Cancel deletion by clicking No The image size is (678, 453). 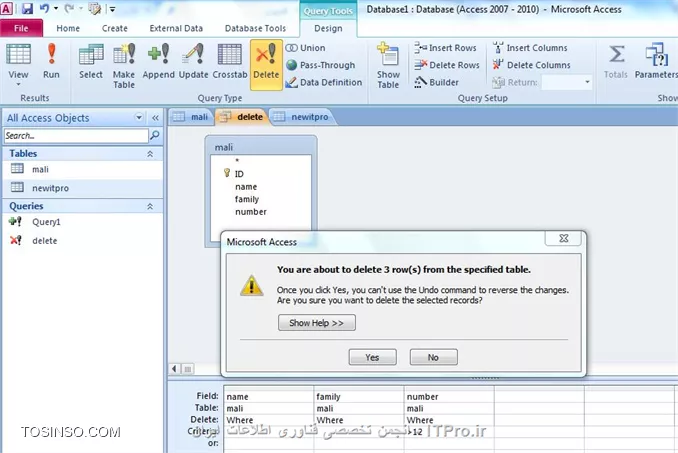click(x=433, y=357)
